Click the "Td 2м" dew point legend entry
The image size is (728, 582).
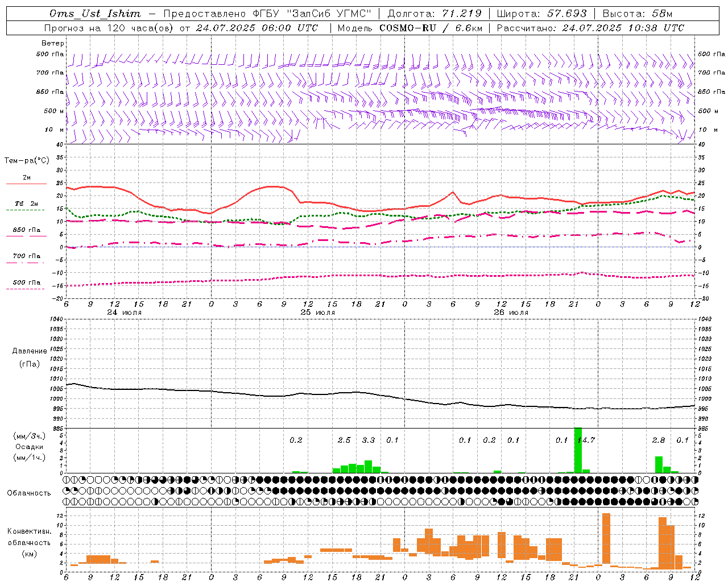tap(27, 203)
